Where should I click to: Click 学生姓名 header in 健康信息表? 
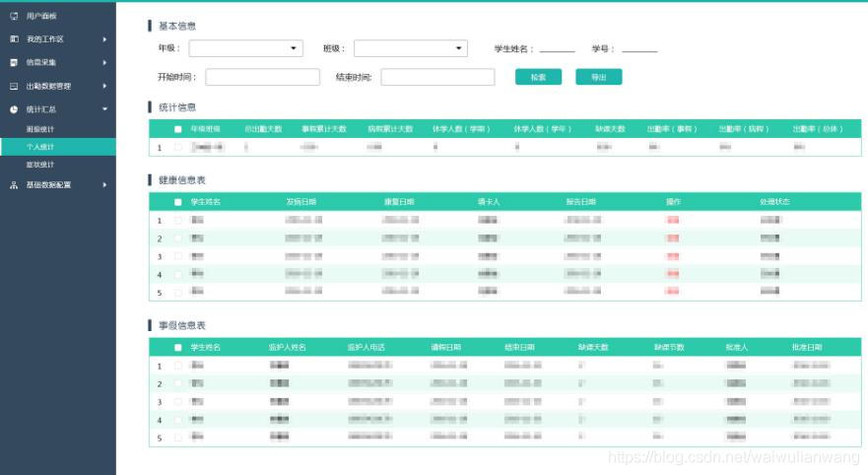coord(206,203)
